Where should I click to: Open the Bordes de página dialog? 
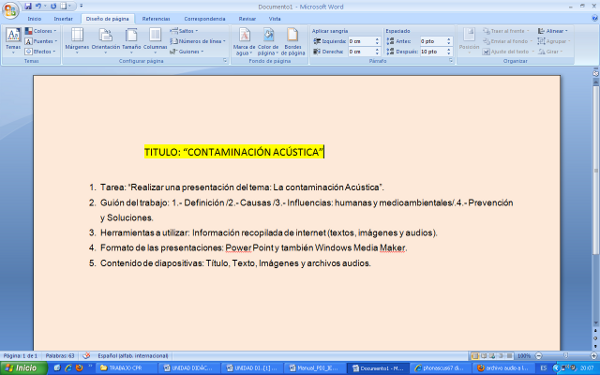pos(293,41)
